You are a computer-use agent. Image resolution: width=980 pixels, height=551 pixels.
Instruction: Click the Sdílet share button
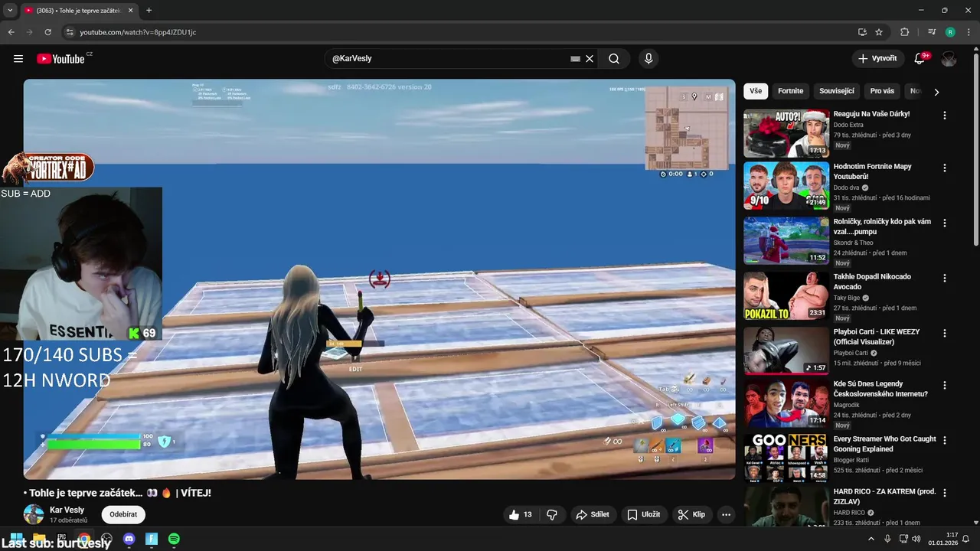[x=593, y=515]
